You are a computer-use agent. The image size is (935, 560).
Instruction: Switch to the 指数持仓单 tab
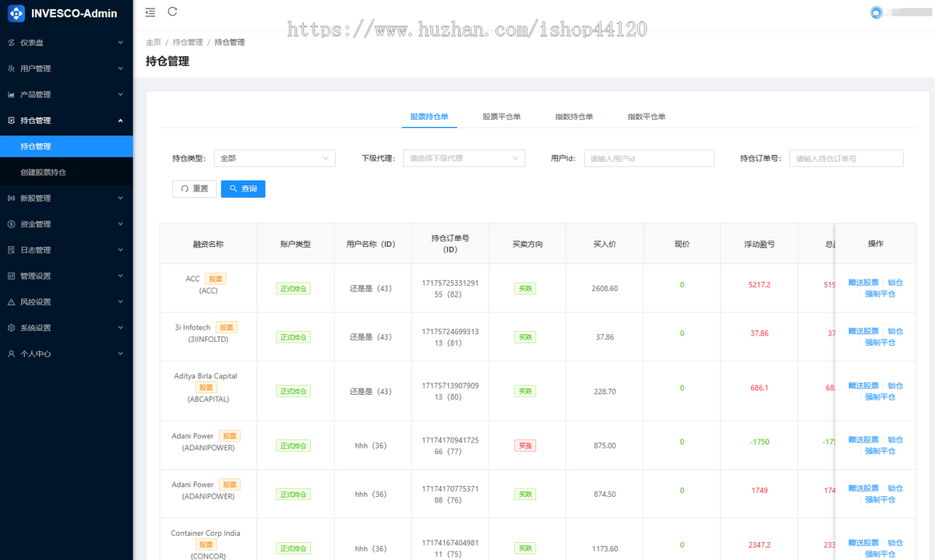click(574, 117)
